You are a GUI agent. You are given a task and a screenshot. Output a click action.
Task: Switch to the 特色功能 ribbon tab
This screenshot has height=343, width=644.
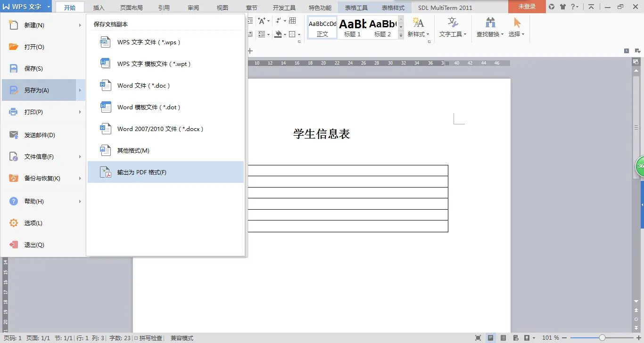point(320,8)
